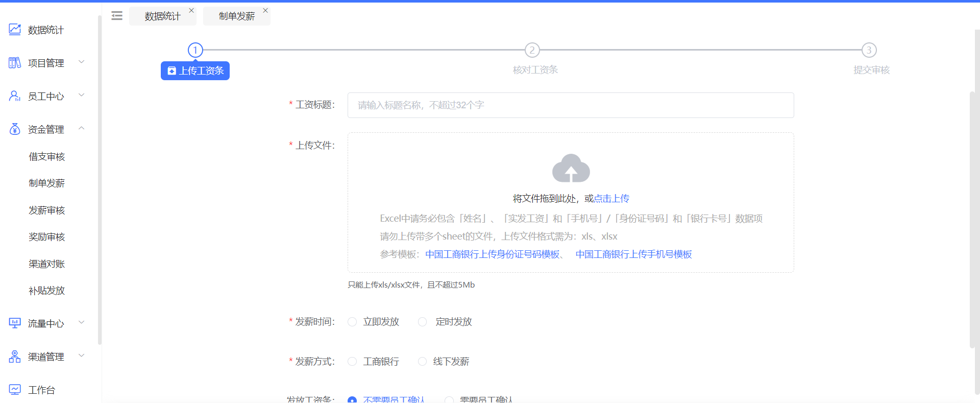Click step 1 circle in progress bar

195,50
